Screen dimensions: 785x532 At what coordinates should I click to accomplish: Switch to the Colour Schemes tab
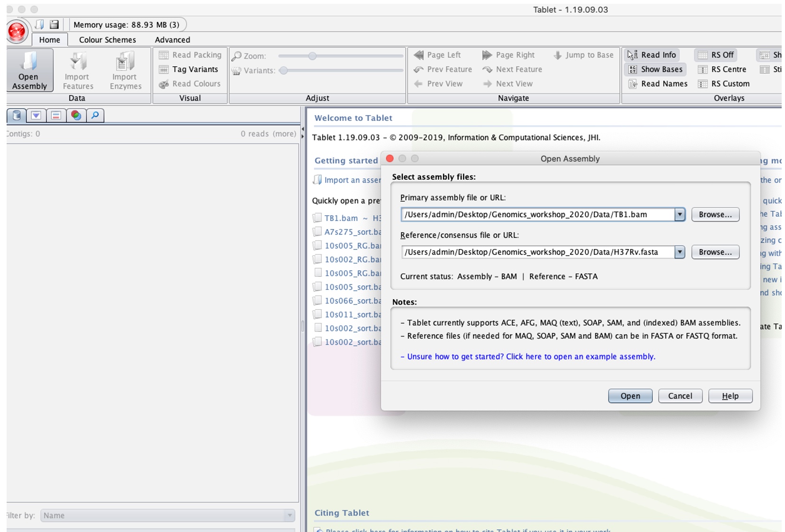coord(107,40)
